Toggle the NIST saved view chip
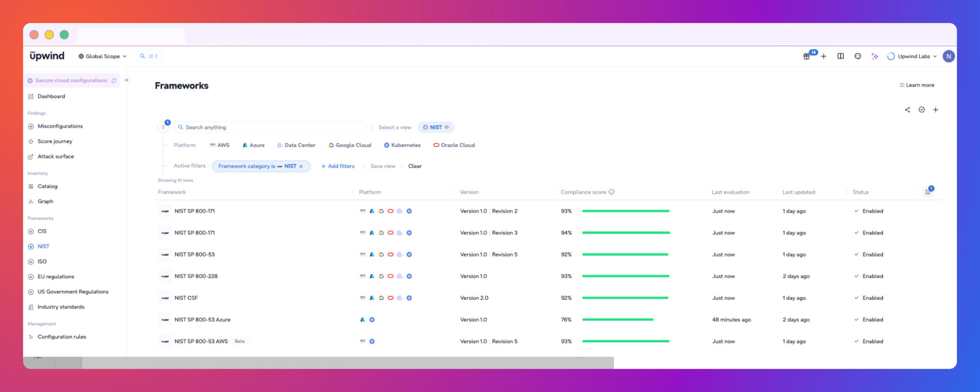Viewport: 980px width, 392px height. click(x=436, y=127)
